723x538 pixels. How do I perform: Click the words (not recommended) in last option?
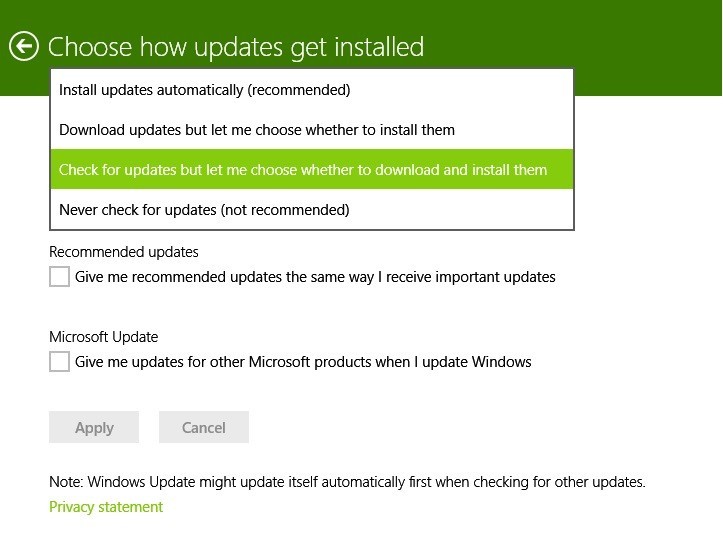click(285, 210)
